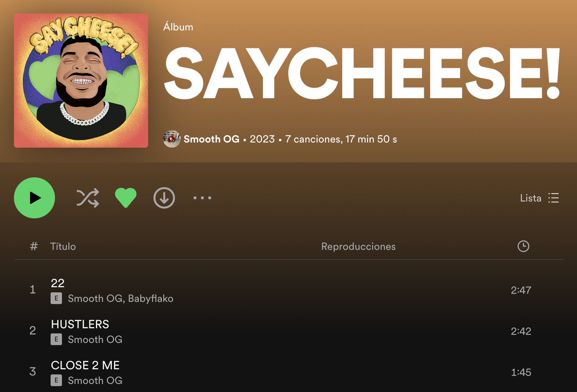This screenshot has height=392, width=577.
Task: Click explicit badge on track 22
Action: click(x=56, y=298)
